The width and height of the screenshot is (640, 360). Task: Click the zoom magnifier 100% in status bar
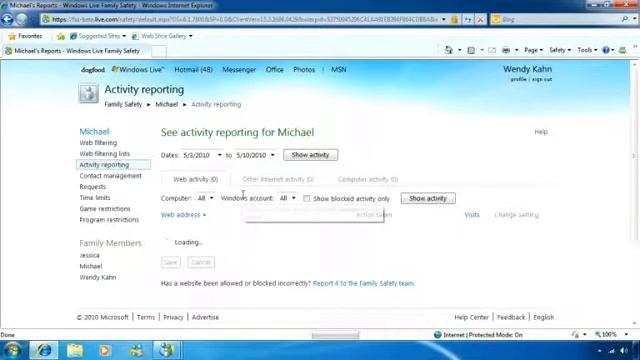pyautogui.click(x=606, y=335)
